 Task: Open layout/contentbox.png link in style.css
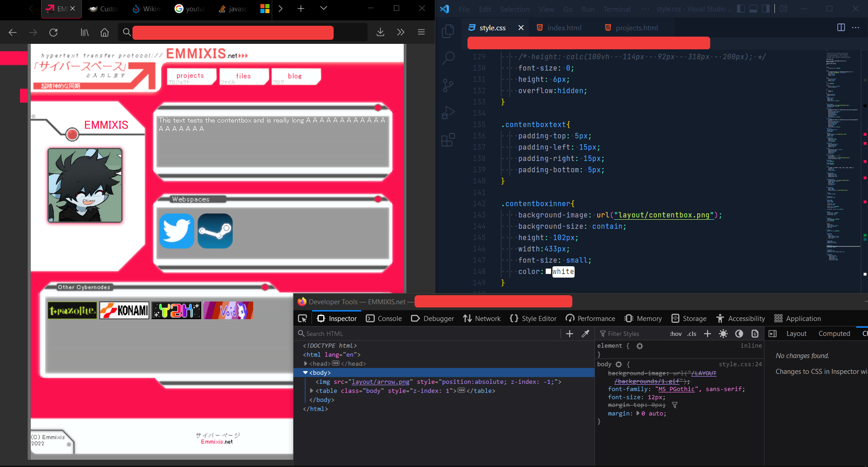pyautogui.click(x=664, y=215)
